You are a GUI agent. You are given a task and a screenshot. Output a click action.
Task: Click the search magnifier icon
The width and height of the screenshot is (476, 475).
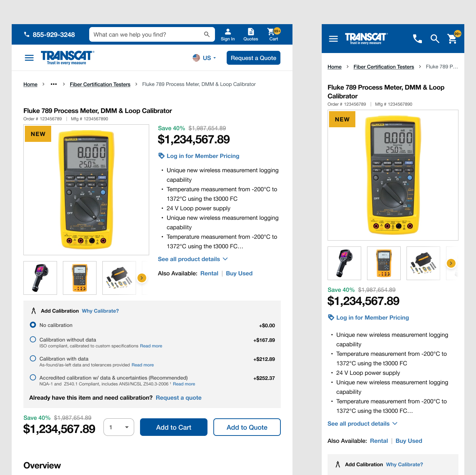207,34
